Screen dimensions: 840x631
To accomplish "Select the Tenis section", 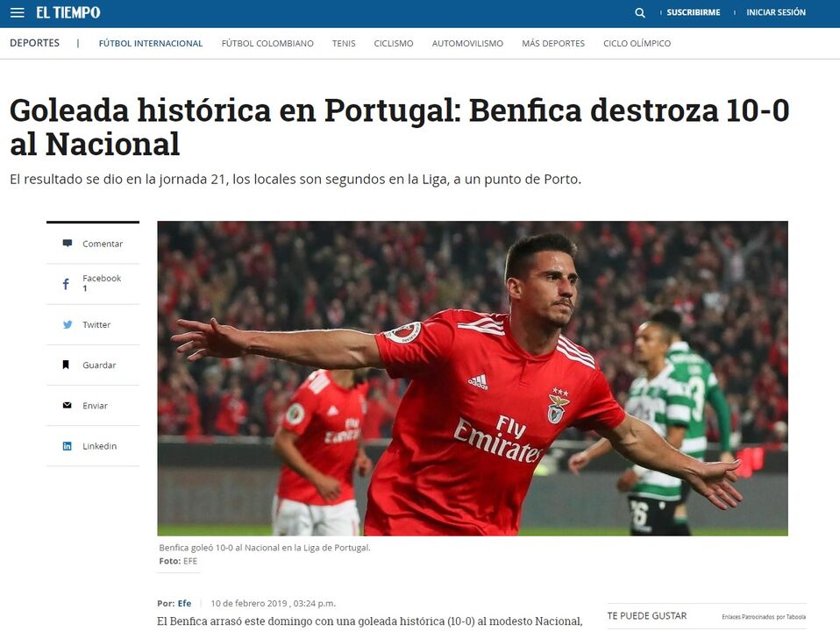I will [344, 44].
